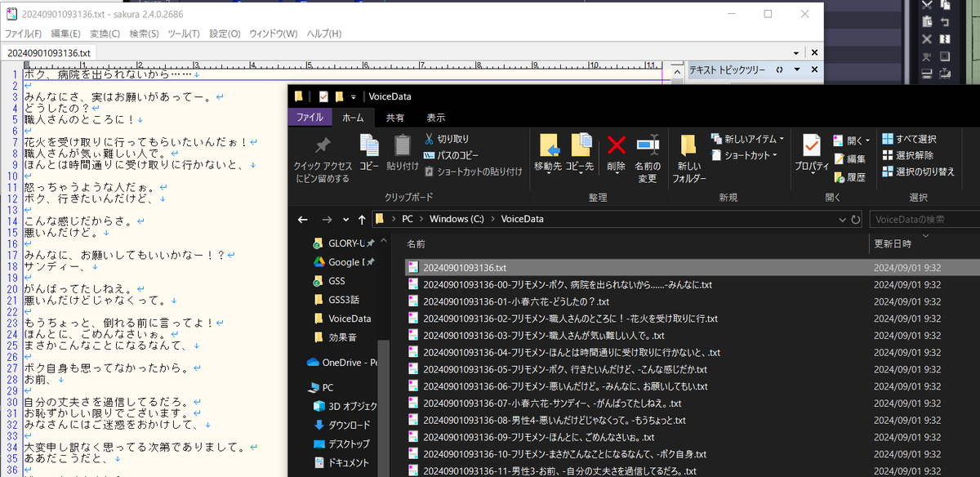This screenshot has width=980, height=477.
Task: Open the 効果音 folder in sidebar
Action: 336,337
